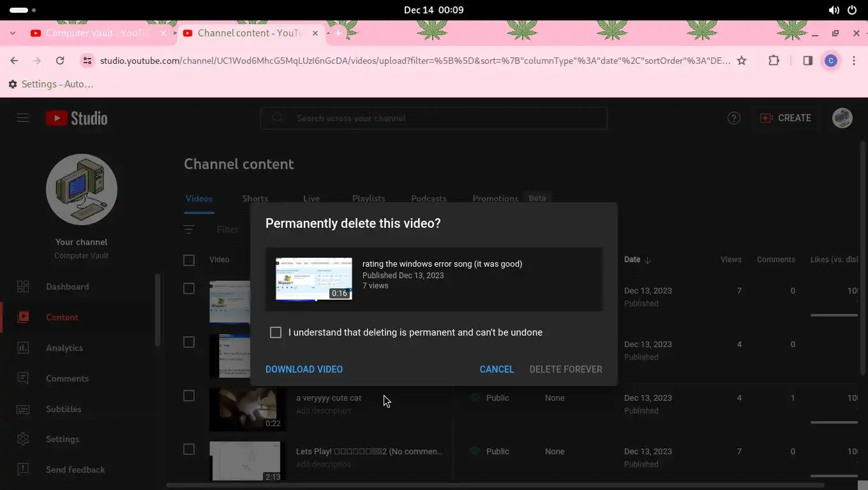Switch to the Live tab
The height and width of the screenshot is (490, 868).
click(311, 198)
